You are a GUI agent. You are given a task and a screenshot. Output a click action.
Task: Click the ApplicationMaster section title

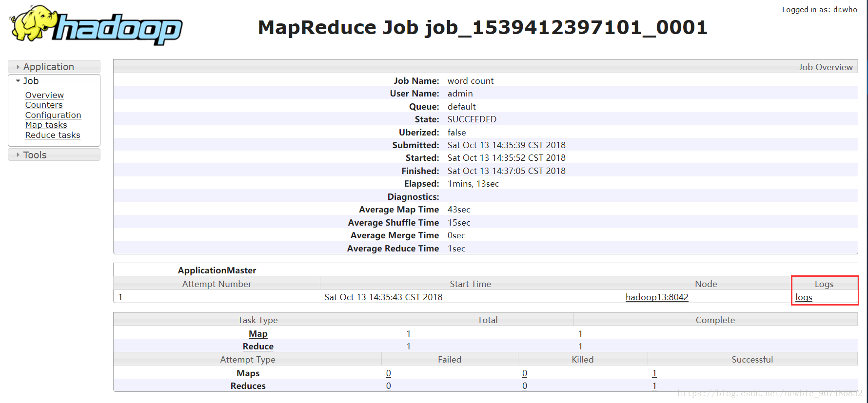pyautogui.click(x=217, y=270)
